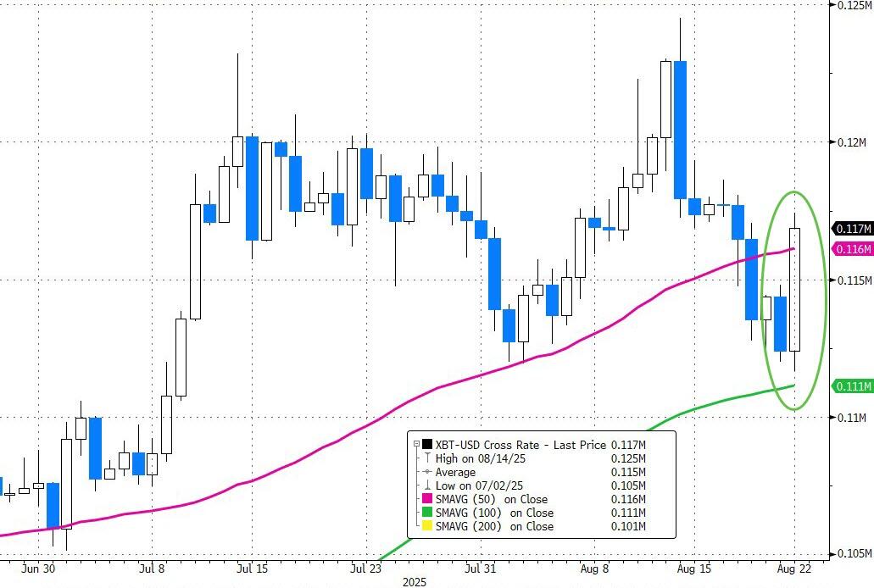This screenshot has height=588, width=874.
Task: Click the black XBT-USD series swatch
Action: click(426, 444)
